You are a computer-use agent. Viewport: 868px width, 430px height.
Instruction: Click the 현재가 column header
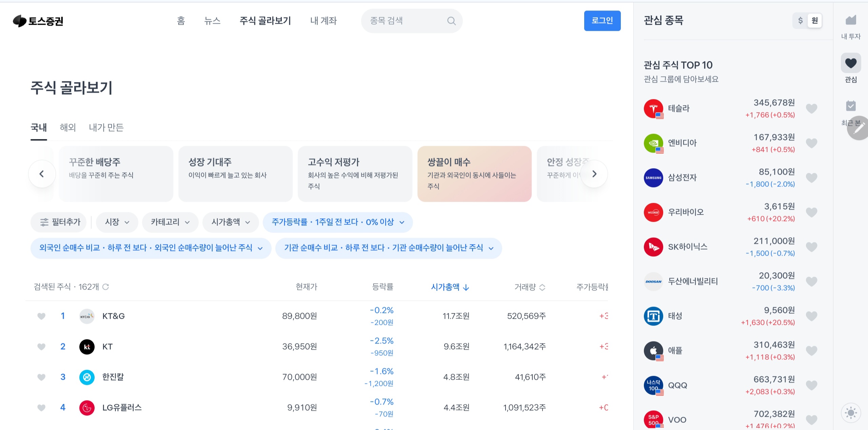[306, 287]
